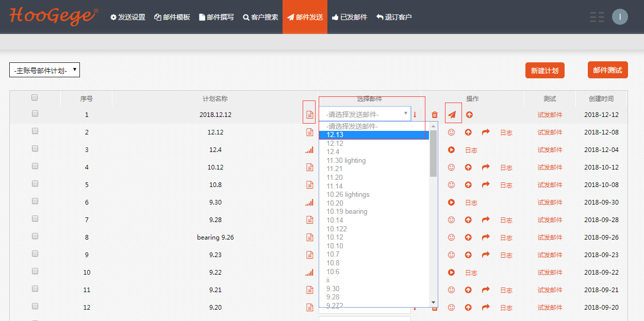Screen dimensions: 644x321
Task: Click the trash delete icon in row 1
Action: click(x=435, y=115)
